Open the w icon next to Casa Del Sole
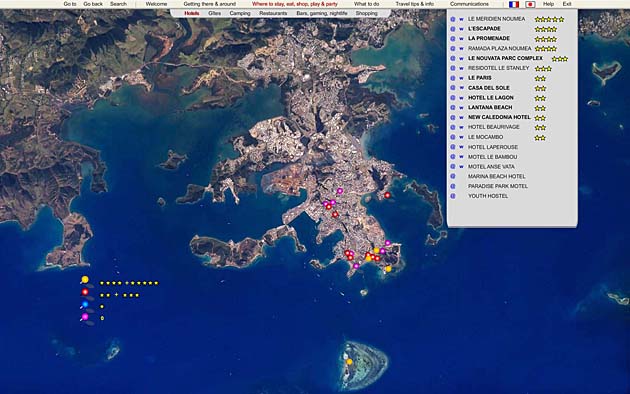 (461, 88)
